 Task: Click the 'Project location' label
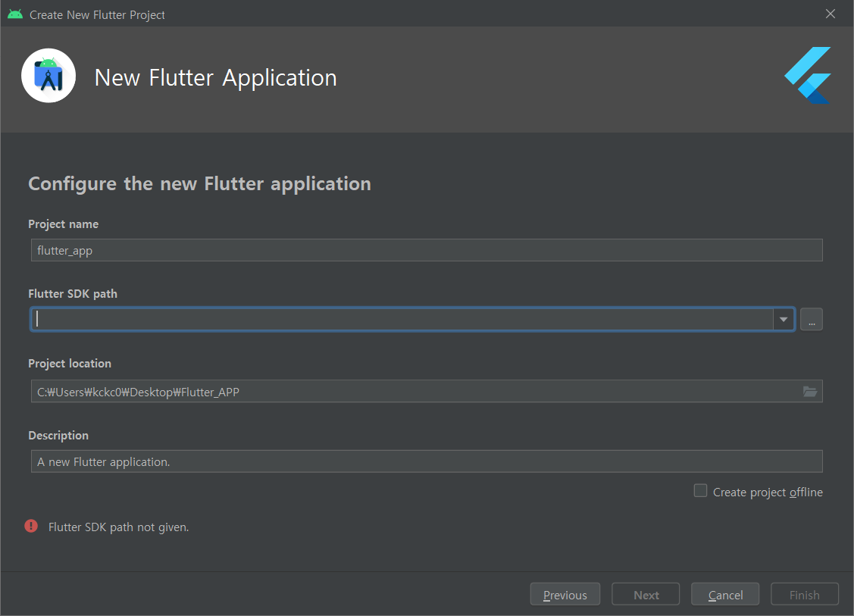(x=70, y=363)
